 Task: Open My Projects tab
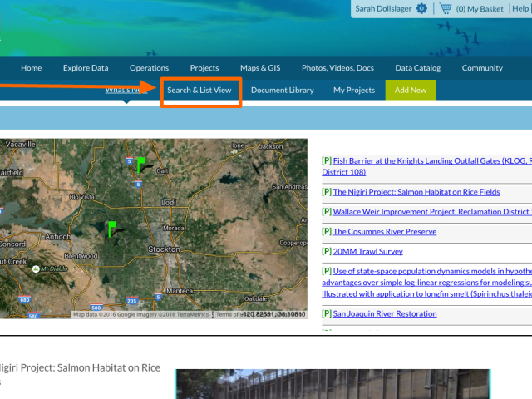point(354,91)
